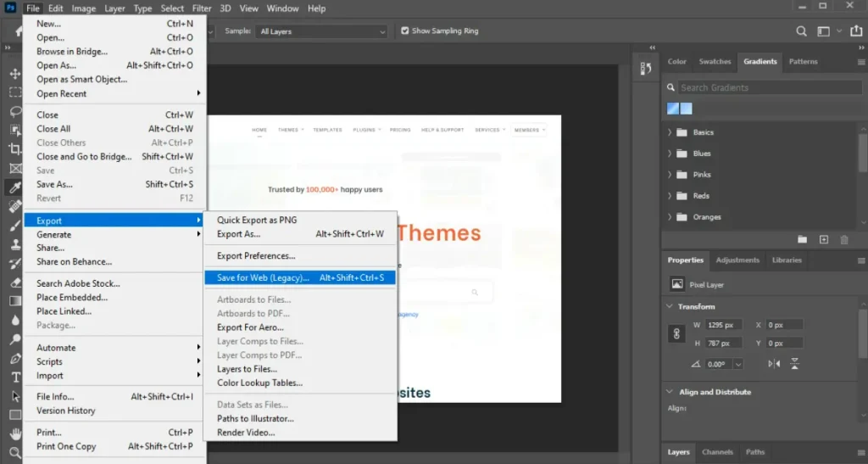Select the Type tool
The height and width of the screenshot is (464, 868).
[x=15, y=377]
